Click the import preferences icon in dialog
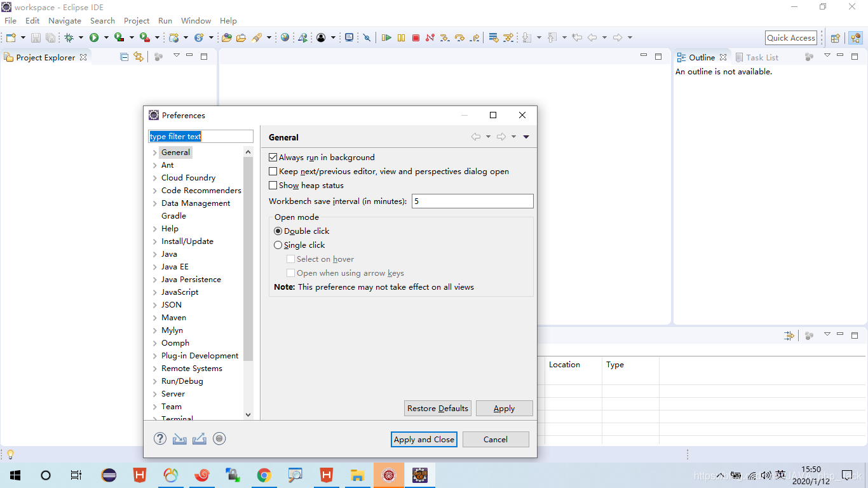This screenshot has width=868, height=488. [180, 438]
